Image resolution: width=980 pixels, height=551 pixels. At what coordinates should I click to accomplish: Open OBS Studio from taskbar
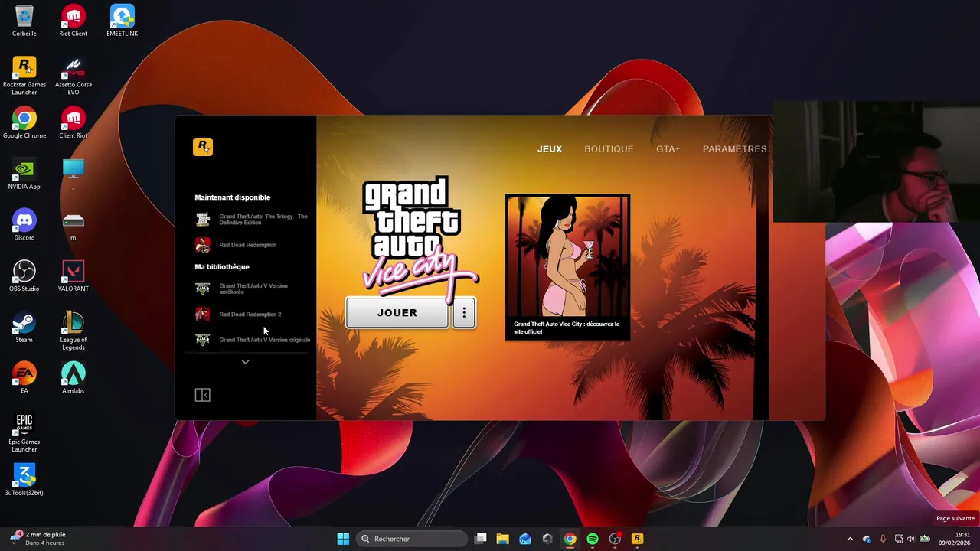pos(615,539)
